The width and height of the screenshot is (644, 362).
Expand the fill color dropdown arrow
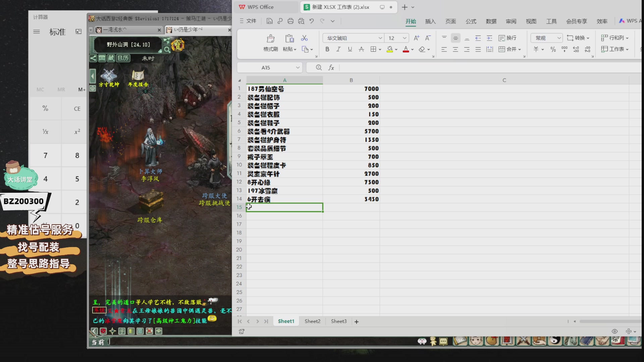[396, 50]
